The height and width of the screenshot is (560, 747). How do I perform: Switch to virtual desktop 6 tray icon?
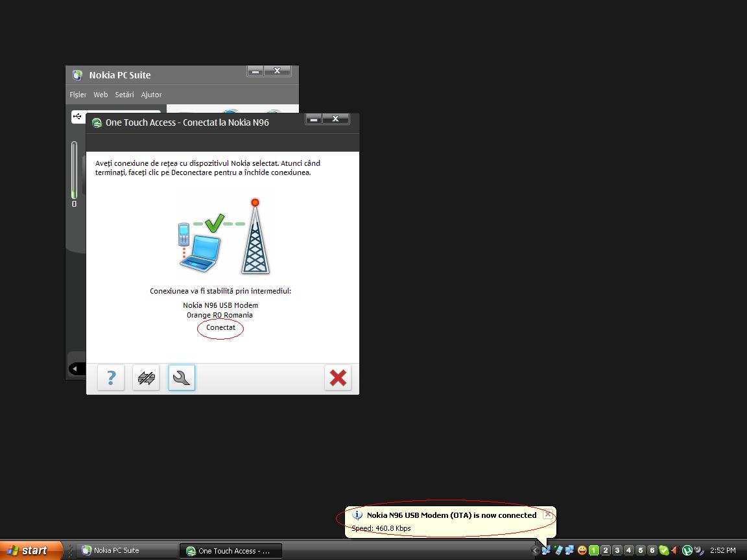click(652, 550)
